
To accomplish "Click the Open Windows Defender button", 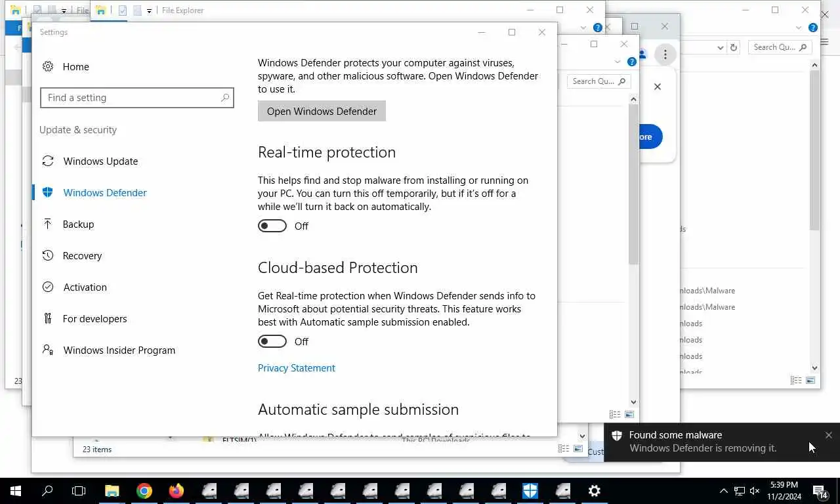I will 322,111.
